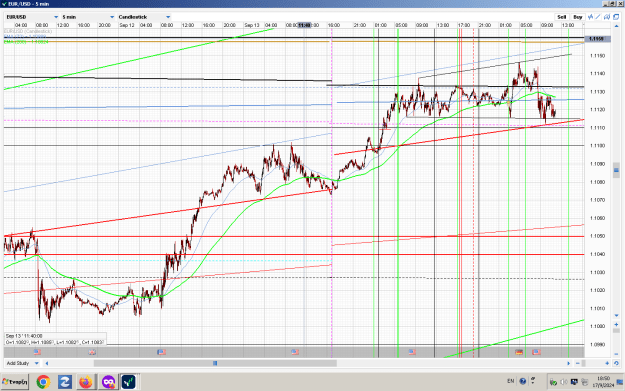The image size is (625, 391).
Task: Click the time zoom slider handle
Action: 584,363
